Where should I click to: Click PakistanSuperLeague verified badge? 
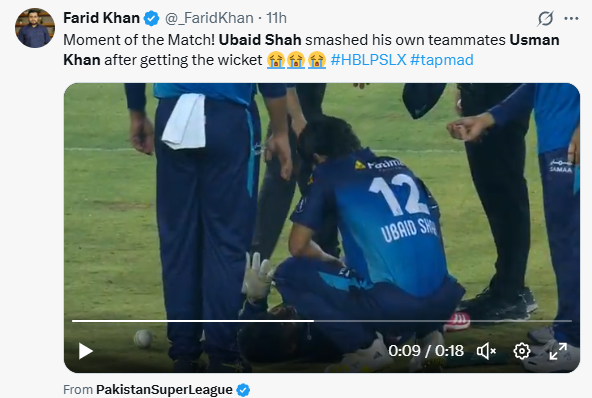pos(243,390)
